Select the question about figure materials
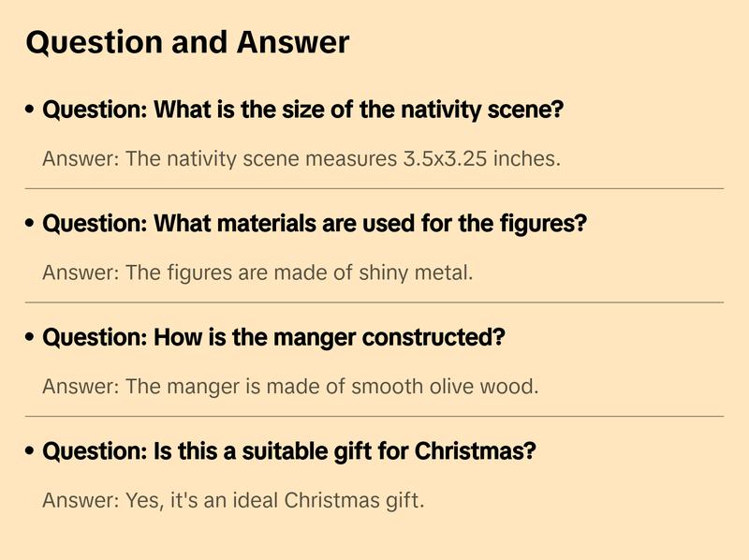This screenshot has width=749, height=560. point(315,224)
